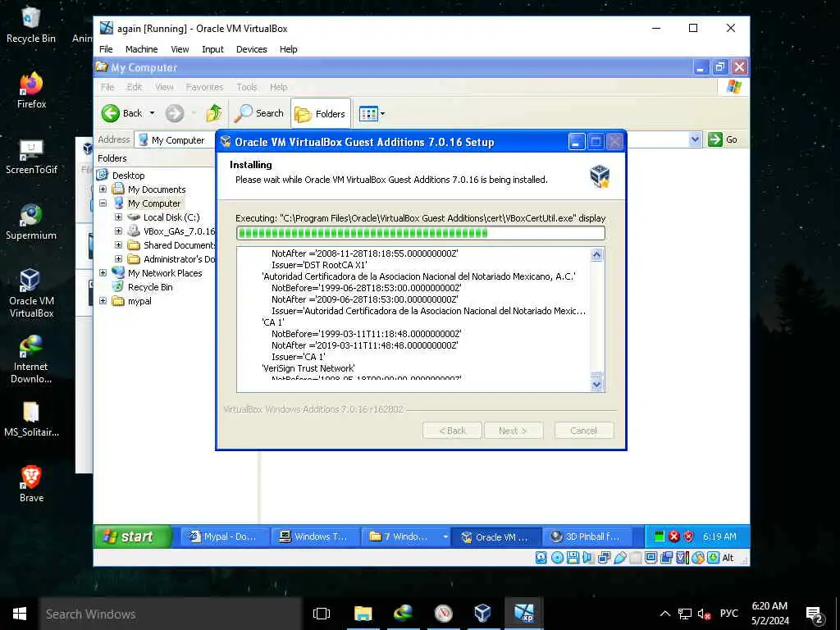Click the green task manager tray icon in XP

tap(660, 536)
